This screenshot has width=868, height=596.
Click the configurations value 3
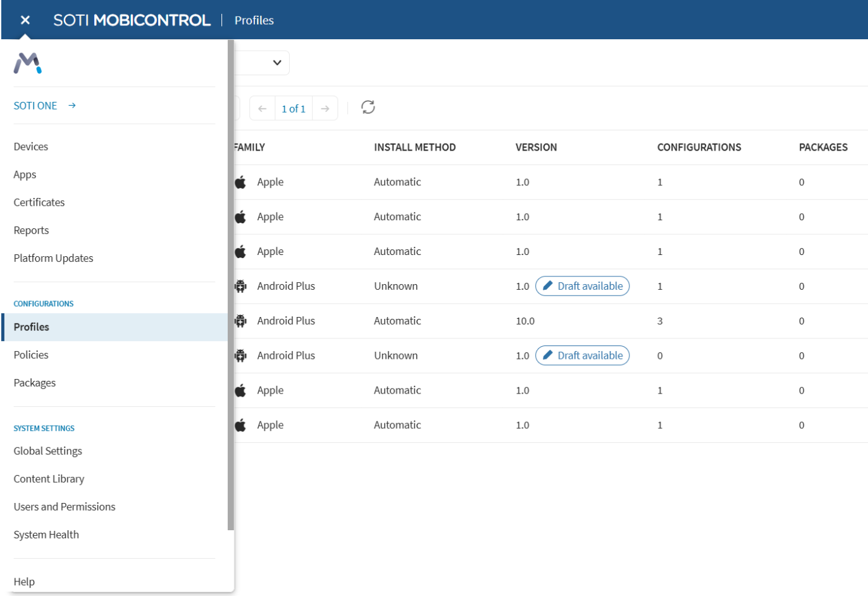(x=660, y=321)
